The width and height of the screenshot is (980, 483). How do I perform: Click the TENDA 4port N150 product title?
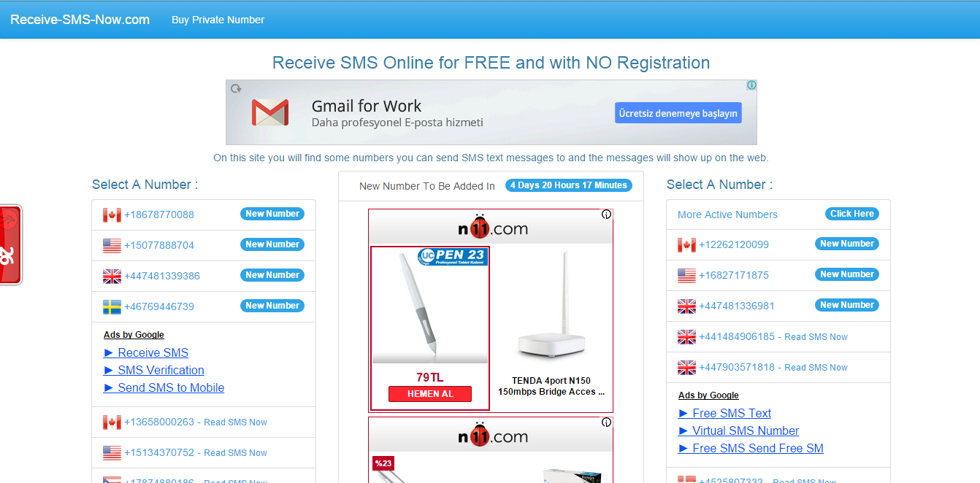(x=551, y=386)
